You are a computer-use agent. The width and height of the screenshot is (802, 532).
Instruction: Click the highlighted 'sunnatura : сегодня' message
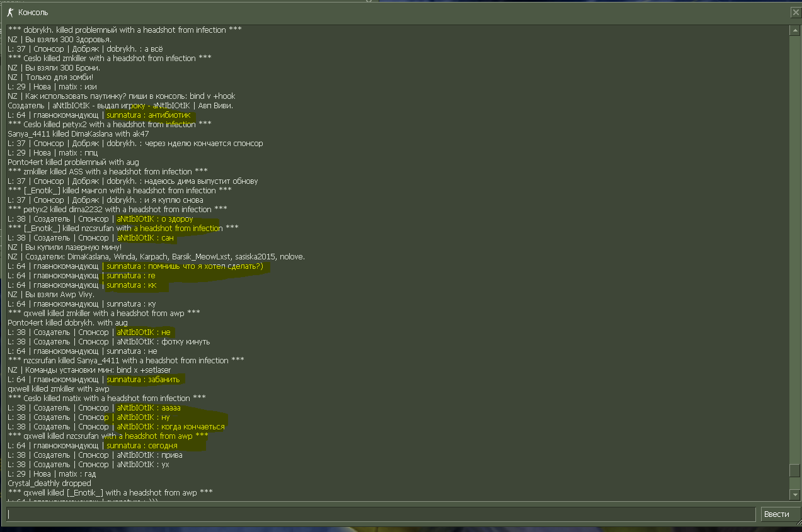(142, 446)
